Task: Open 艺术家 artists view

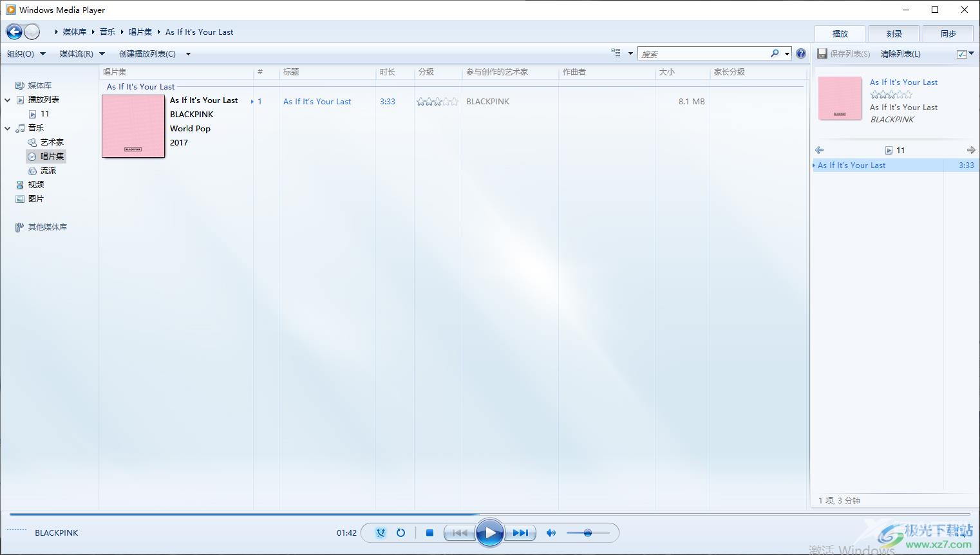Action: pyautogui.click(x=52, y=142)
